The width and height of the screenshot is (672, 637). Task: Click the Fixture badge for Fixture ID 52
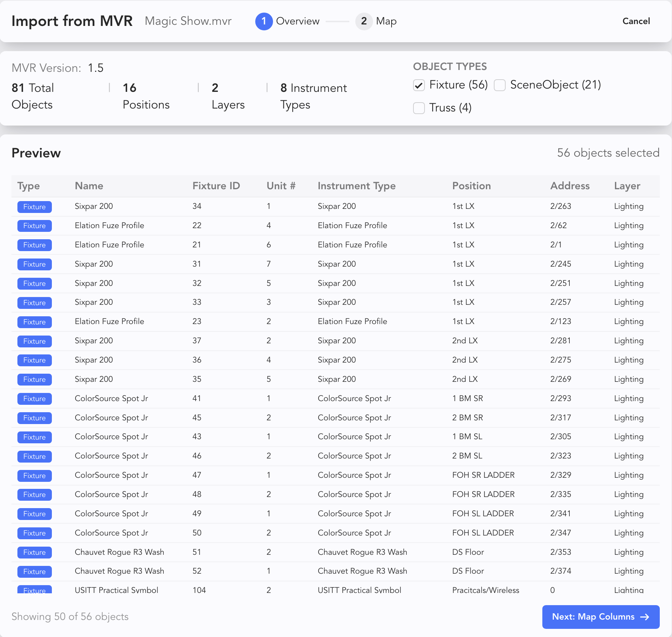coord(34,571)
